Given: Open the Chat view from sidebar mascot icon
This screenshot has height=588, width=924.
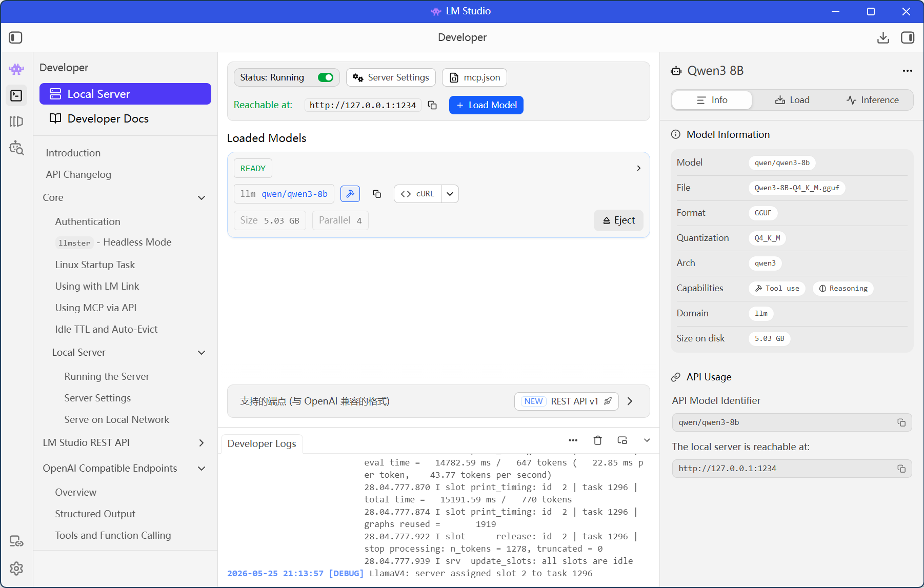Looking at the screenshot, I should 16,69.
